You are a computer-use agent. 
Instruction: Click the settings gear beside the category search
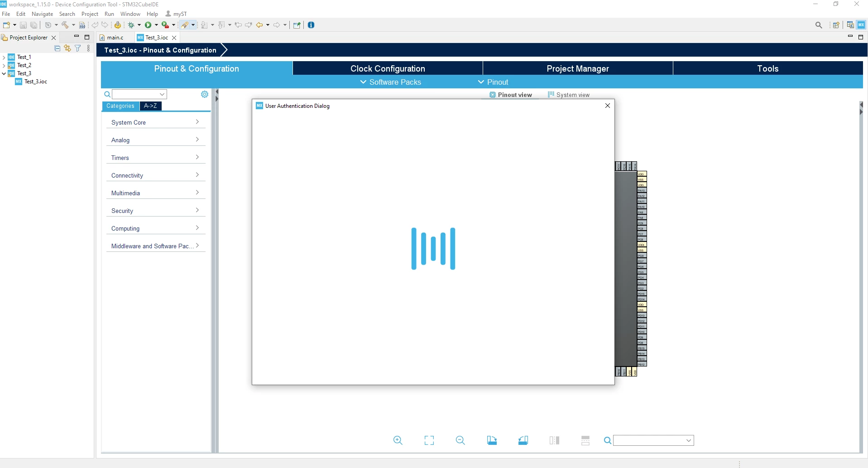205,94
